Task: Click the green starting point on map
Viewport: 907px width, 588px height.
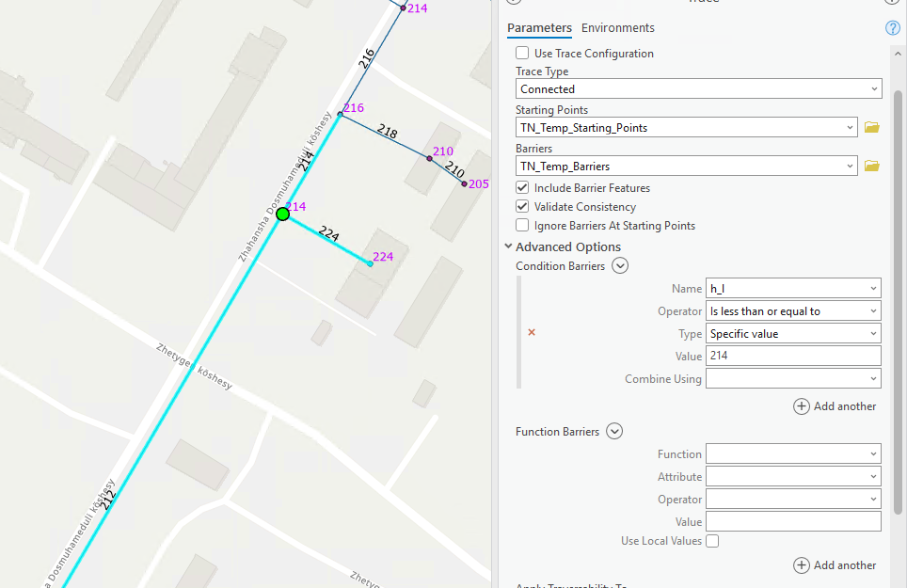Action: click(283, 215)
